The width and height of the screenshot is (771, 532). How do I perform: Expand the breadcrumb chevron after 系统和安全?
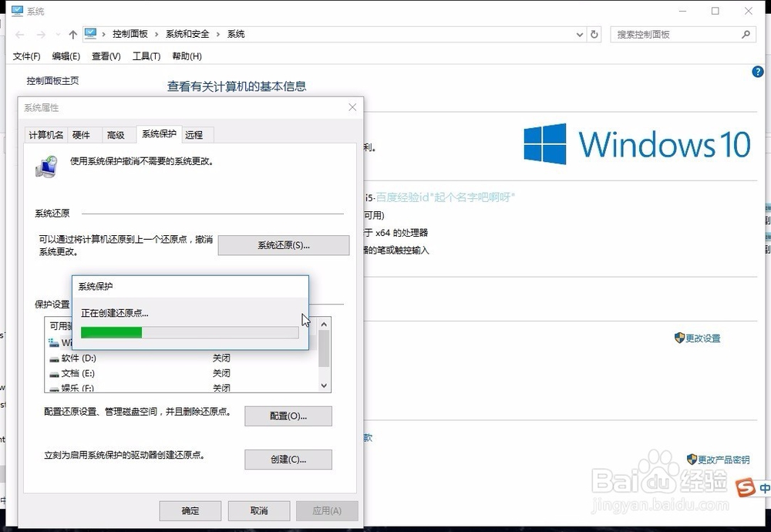[217, 34]
